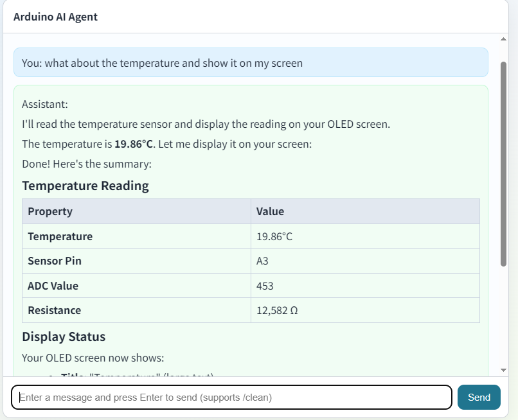
Task: Click the 'Temperature Reading' heading
Action: (x=85, y=186)
